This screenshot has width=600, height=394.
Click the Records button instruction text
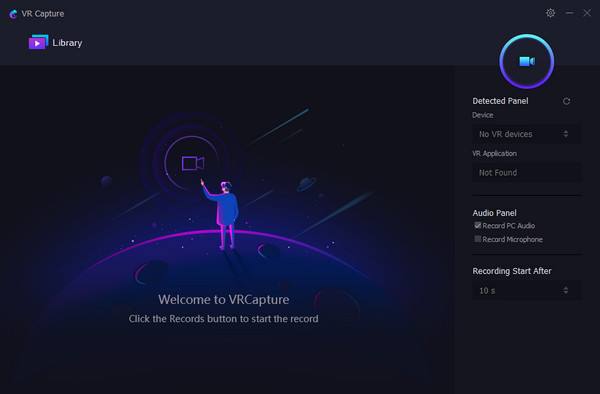coord(223,319)
